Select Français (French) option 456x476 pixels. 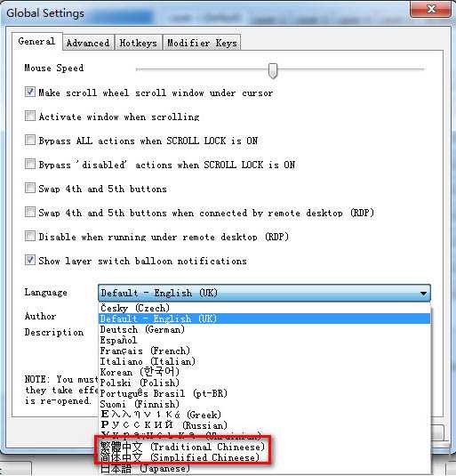[264, 351]
